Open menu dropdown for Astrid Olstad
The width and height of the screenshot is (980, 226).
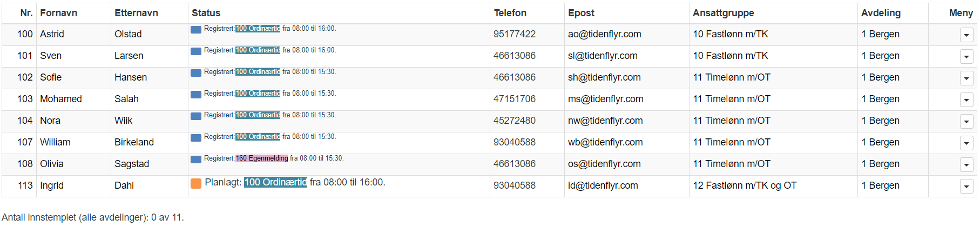point(967,35)
